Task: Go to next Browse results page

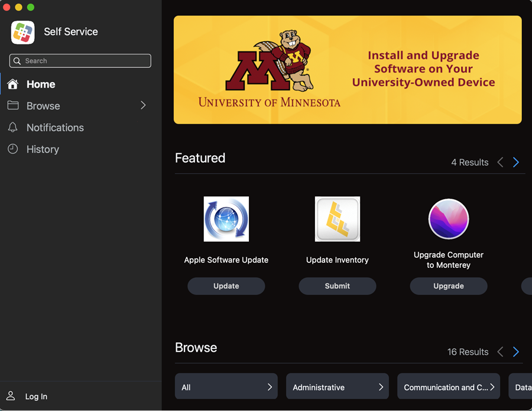Action: pyautogui.click(x=515, y=352)
